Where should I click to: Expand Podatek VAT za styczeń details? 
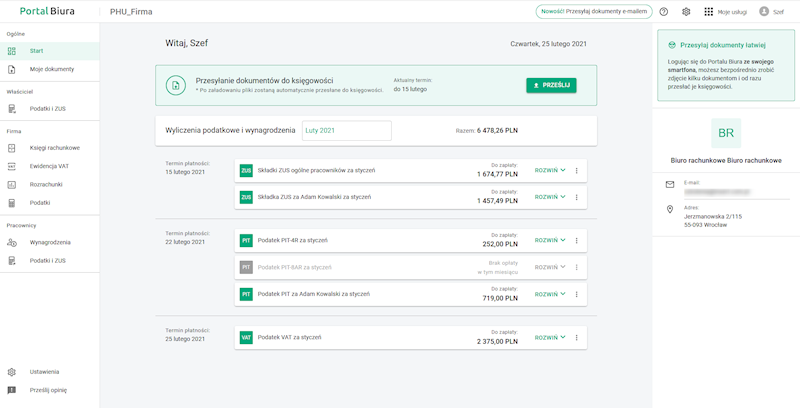550,338
